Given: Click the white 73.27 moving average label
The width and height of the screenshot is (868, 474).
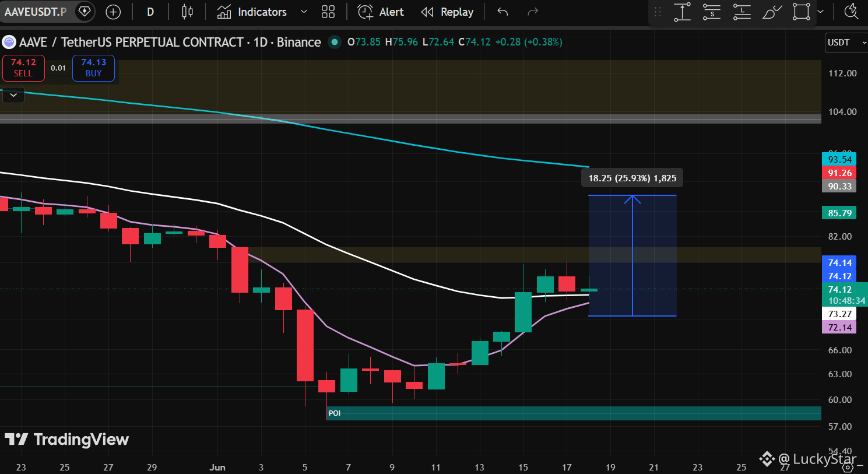Looking at the screenshot, I should [x=839, y=314].
